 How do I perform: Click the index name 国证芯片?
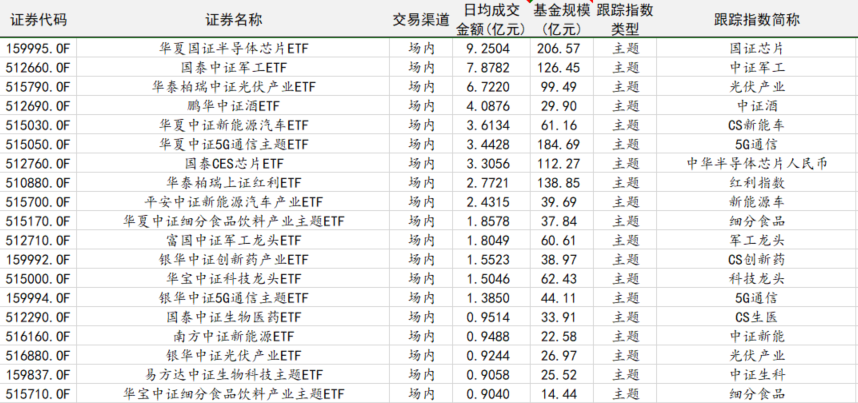[x=757, y=49]
